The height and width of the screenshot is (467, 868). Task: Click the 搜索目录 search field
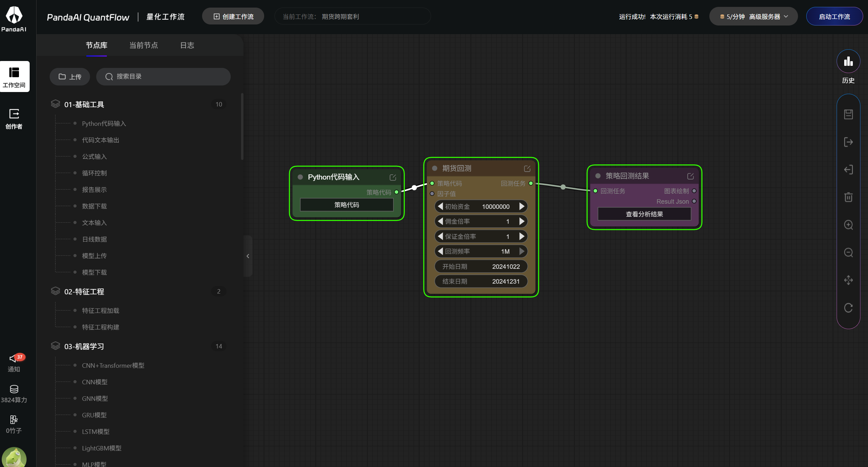click(163, 77)
